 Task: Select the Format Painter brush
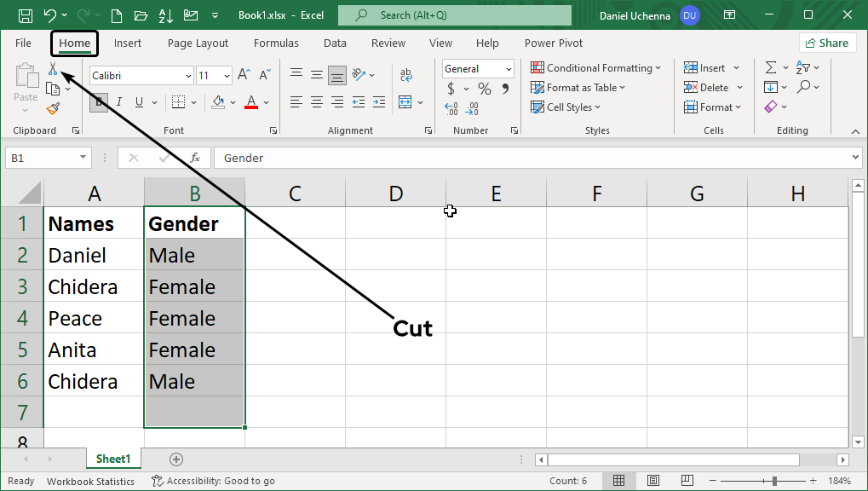(53, 108)
